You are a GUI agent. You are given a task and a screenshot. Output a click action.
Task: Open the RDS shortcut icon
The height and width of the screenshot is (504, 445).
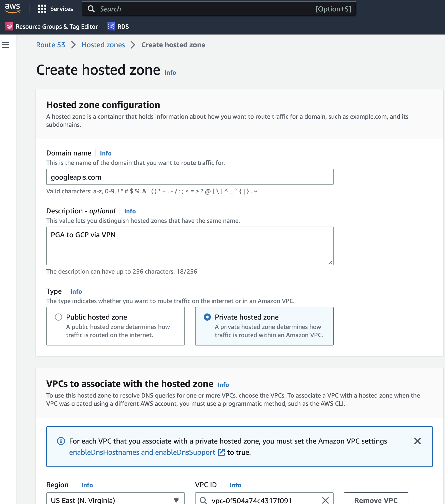click(x=111, y=26)
